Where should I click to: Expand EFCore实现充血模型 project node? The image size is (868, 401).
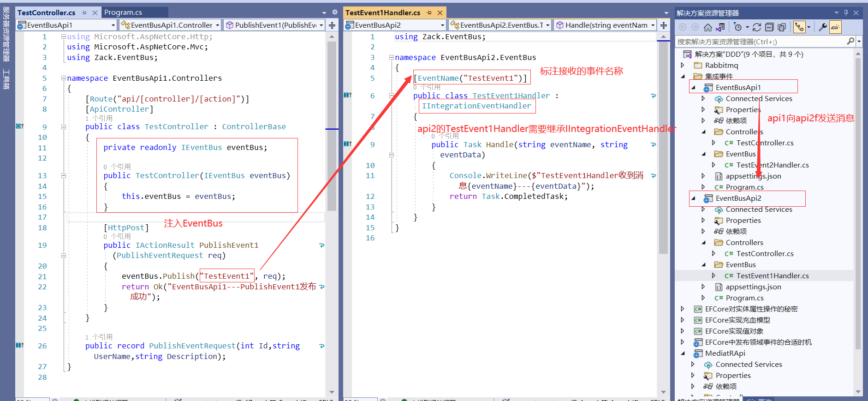click(x=683, y=320)
